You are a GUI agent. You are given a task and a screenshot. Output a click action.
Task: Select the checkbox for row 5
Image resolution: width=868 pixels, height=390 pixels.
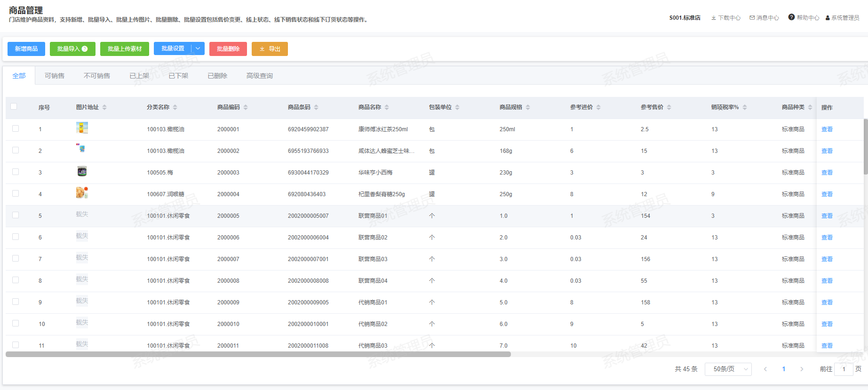pyautogui.click(x=16, y=215)
